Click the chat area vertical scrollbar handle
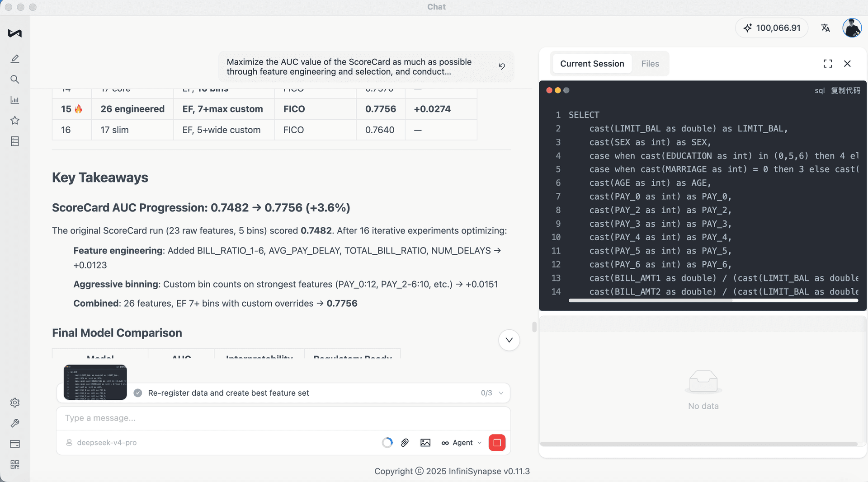Screen dimensions: 868x482 point(534,327)
